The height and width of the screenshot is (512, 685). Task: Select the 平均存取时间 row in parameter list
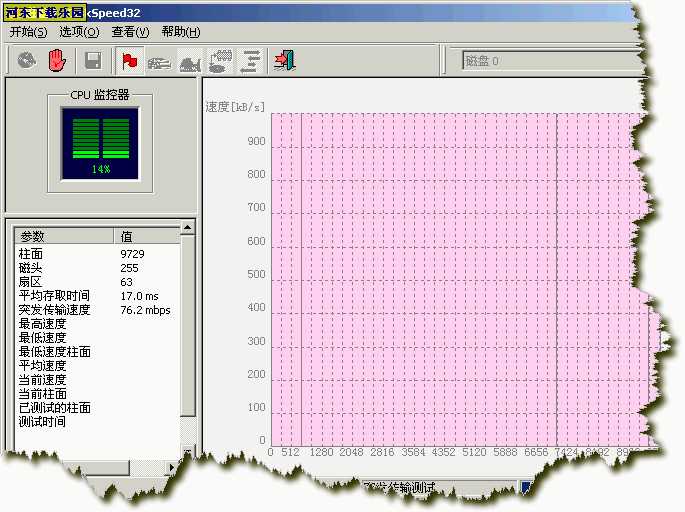(x=54, y=296)
